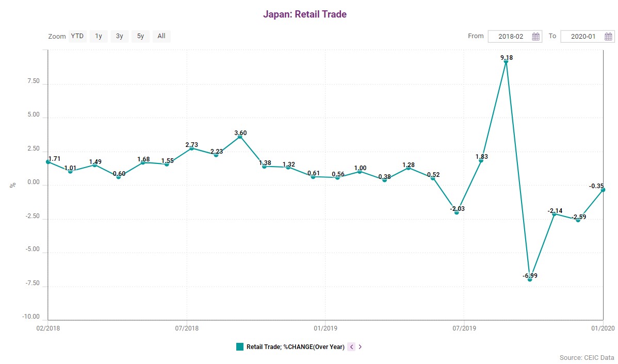
Task: Select the 3y zoom option
Action: pos(119,36)
